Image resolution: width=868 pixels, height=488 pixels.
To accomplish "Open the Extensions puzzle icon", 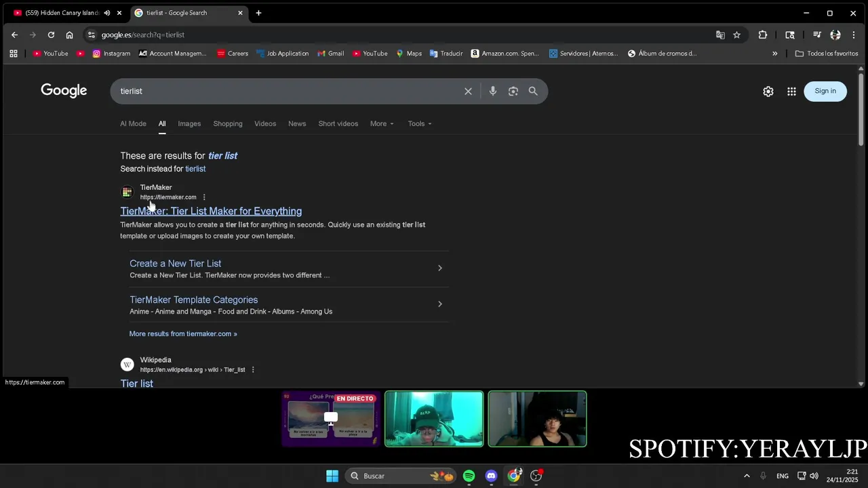I will [x=763, y=35].
